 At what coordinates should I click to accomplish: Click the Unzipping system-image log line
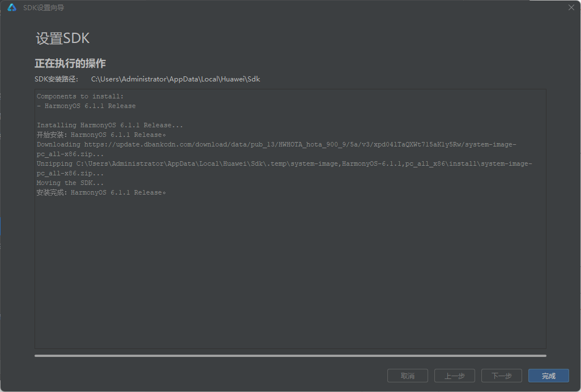(284, 169)
